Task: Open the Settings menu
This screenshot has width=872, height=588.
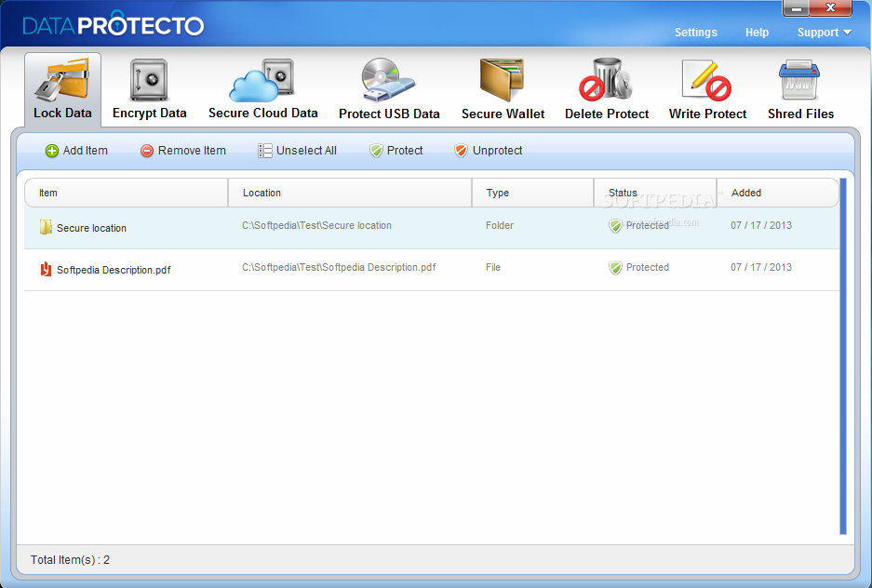Action: pyautogui.click(x=696, y=33)
